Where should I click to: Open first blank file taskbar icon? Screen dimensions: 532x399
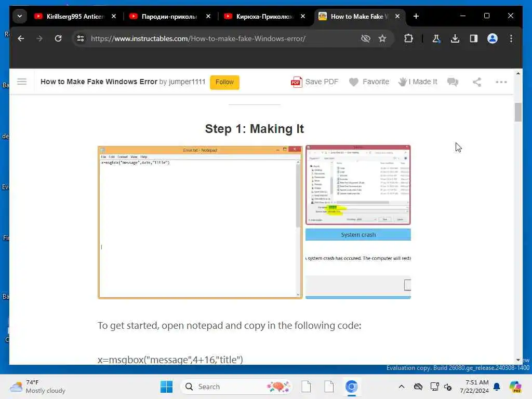pos(306,387)
